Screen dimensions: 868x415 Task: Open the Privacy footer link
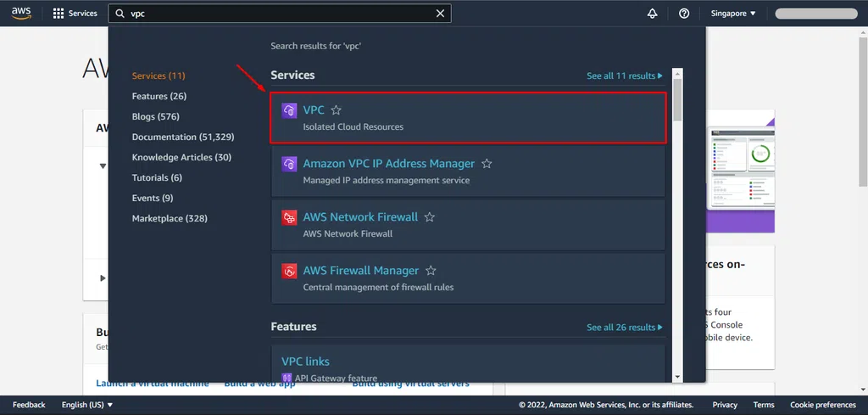click(x=725, y=405)
